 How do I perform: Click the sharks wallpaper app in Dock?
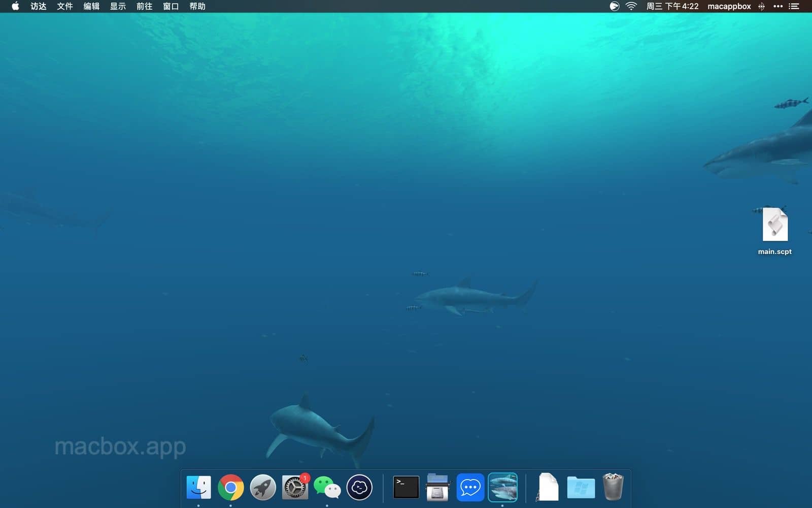(503, 487)
